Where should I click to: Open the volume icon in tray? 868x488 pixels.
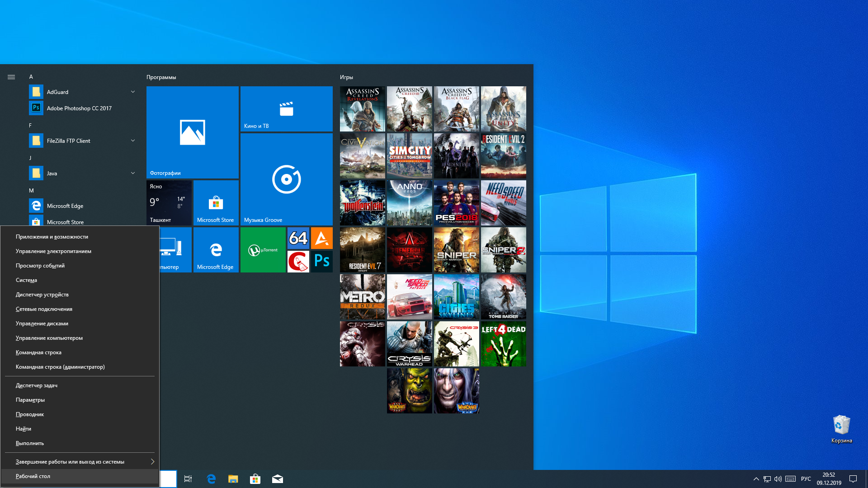778,479
